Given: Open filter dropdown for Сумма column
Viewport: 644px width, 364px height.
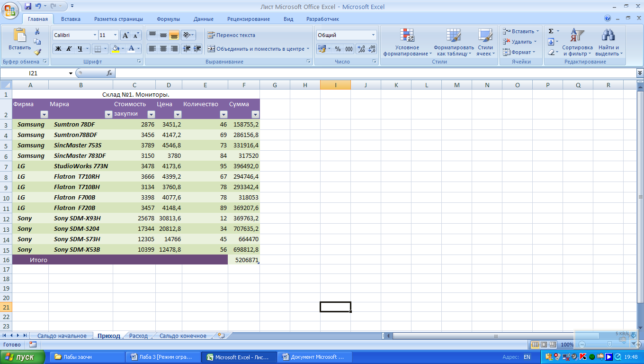Looking at the screenshot, I should 255,114.
